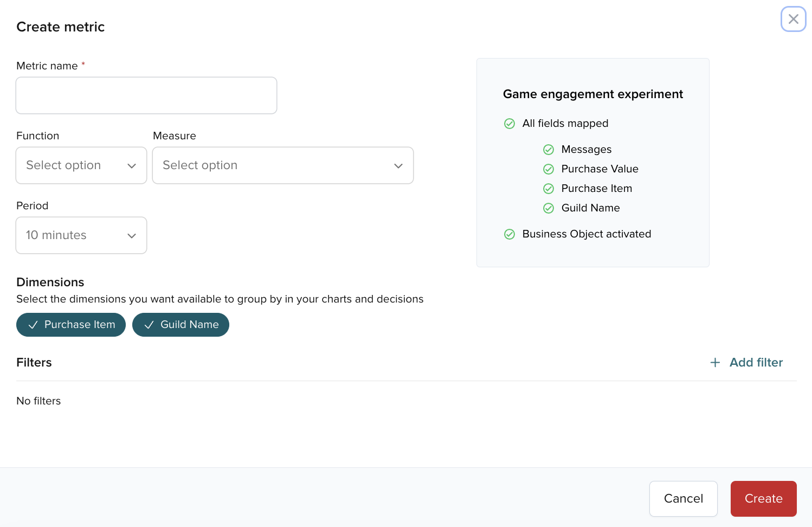Change the Period from 10 minutes
Image resolution: width=812 pixels, height=527 pixels.
pos(81,235)
